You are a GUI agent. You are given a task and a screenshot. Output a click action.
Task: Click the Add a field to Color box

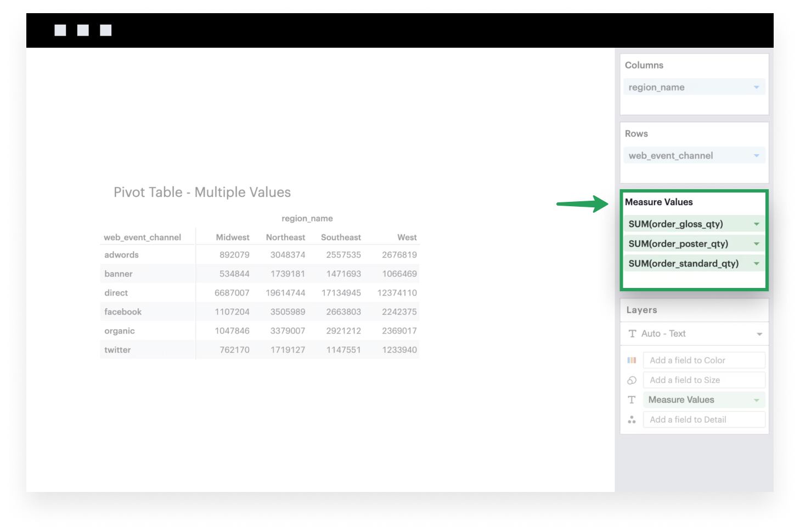pyautogui.click(x=704, y=360)
